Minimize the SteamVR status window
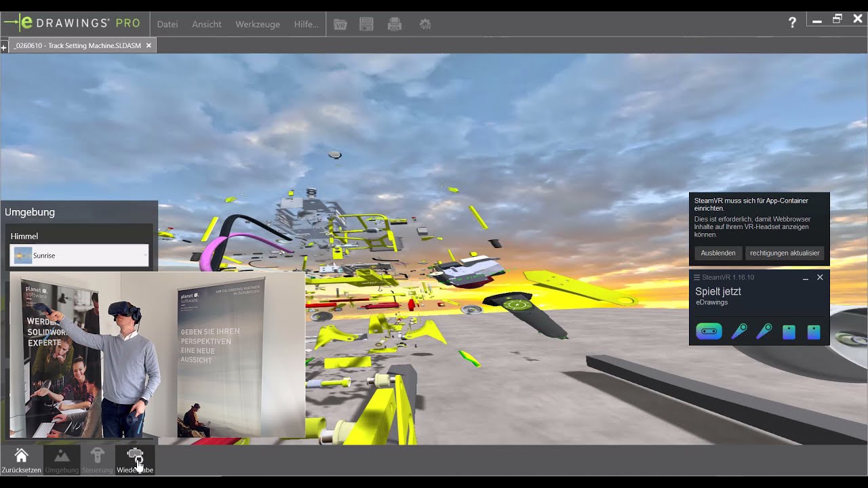The width and height of the screenshot is (868, 488). [x=806, y=278]
